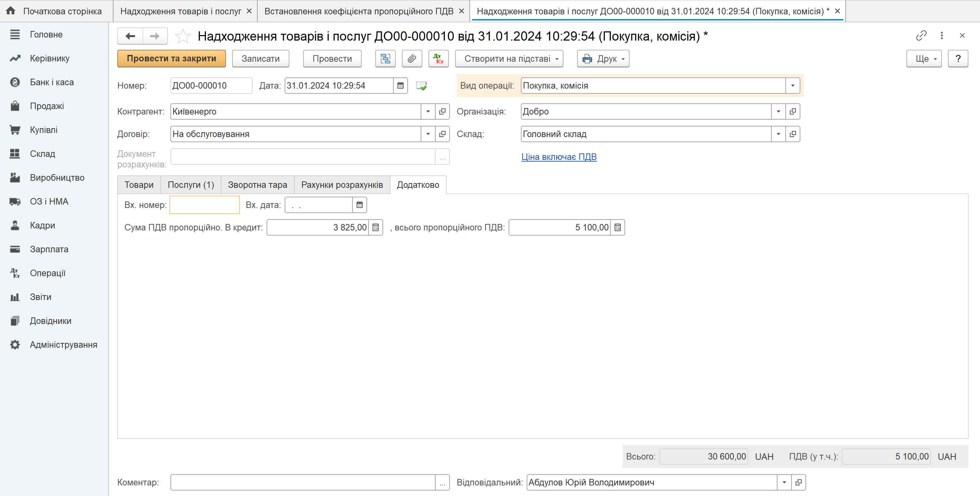Screen dimensions: 980x496
Task: Open help with the ? button
Action: [x=958, y=59]
